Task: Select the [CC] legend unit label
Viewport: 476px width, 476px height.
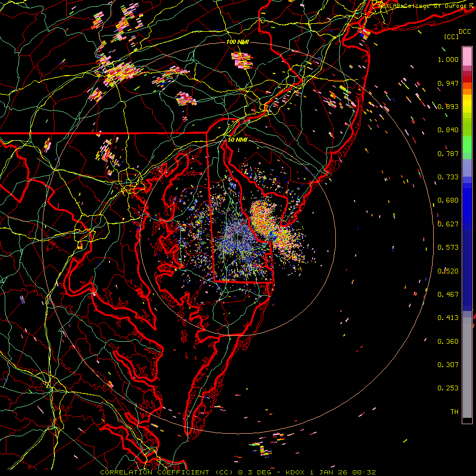Action: (x=451, y=36)
